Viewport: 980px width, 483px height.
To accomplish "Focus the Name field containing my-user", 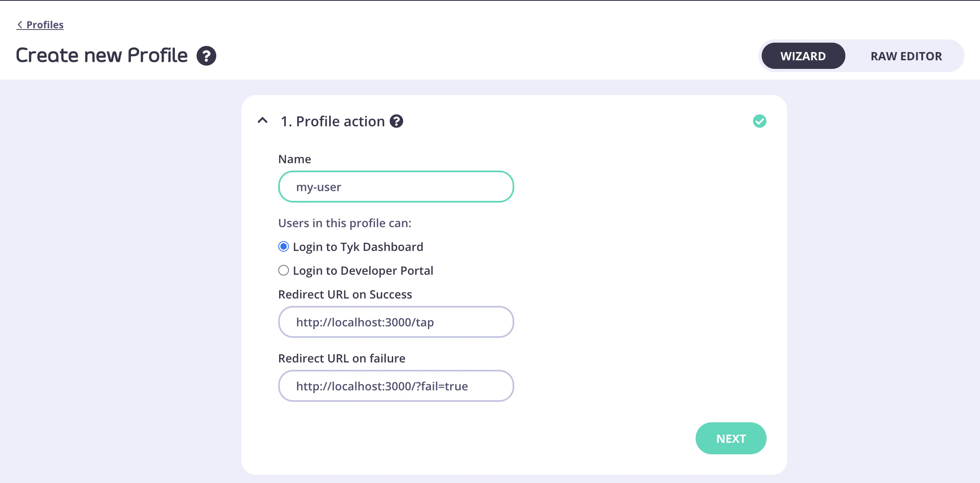I will 395,187.
